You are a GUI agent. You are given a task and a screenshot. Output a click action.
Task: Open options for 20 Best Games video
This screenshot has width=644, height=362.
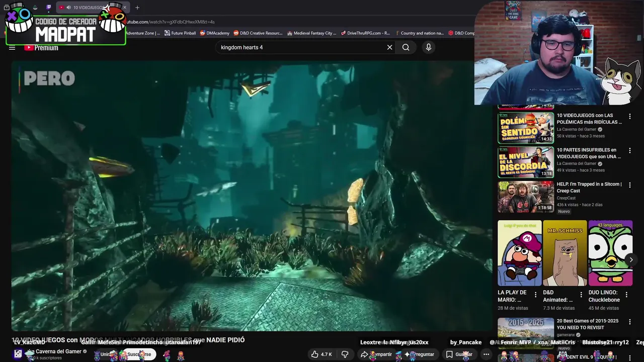pyautogui.click(x=629, y=321)
